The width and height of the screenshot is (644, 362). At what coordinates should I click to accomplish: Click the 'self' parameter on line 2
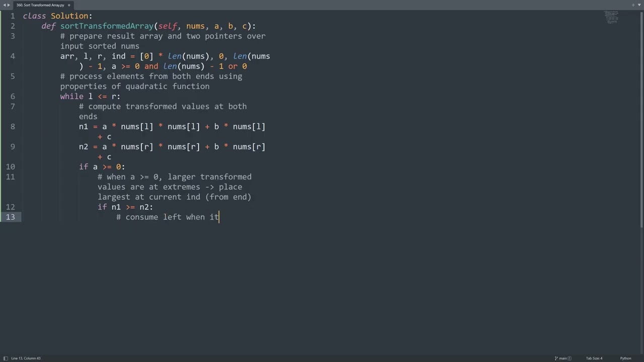(168, 26)
